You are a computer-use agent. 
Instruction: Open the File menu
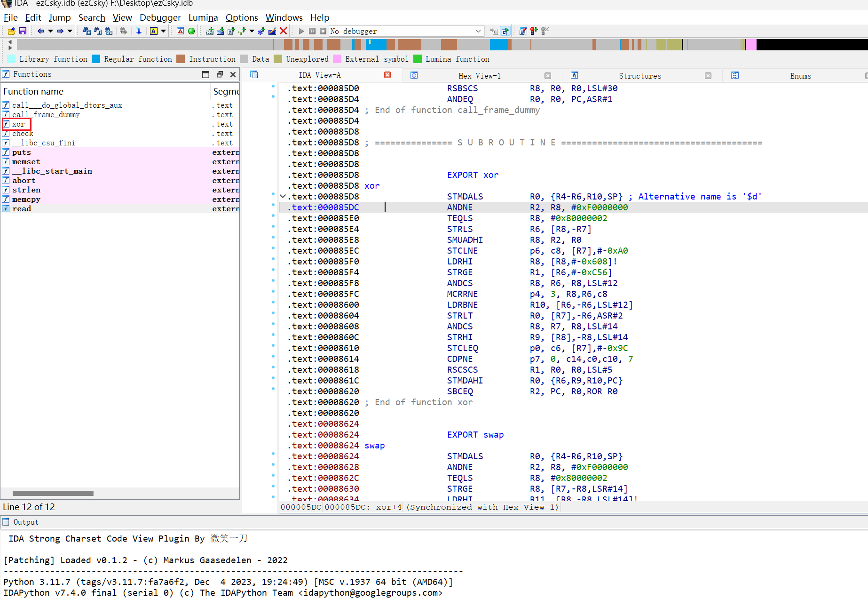(x=10, y=17)
